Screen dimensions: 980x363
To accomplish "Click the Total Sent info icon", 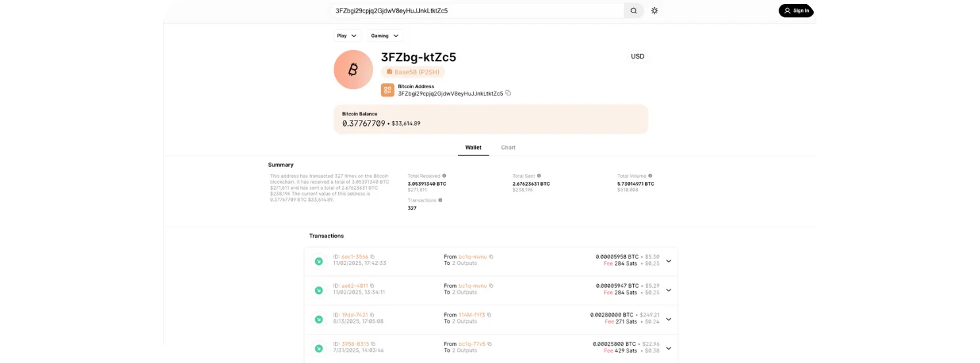I will point(539,176).
